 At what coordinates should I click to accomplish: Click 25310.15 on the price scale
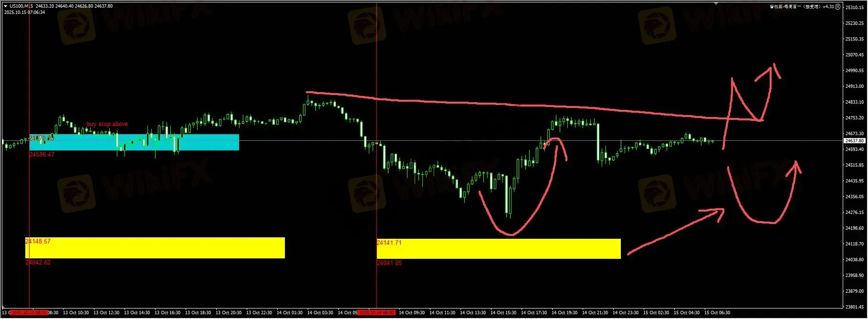click(854, 8)
